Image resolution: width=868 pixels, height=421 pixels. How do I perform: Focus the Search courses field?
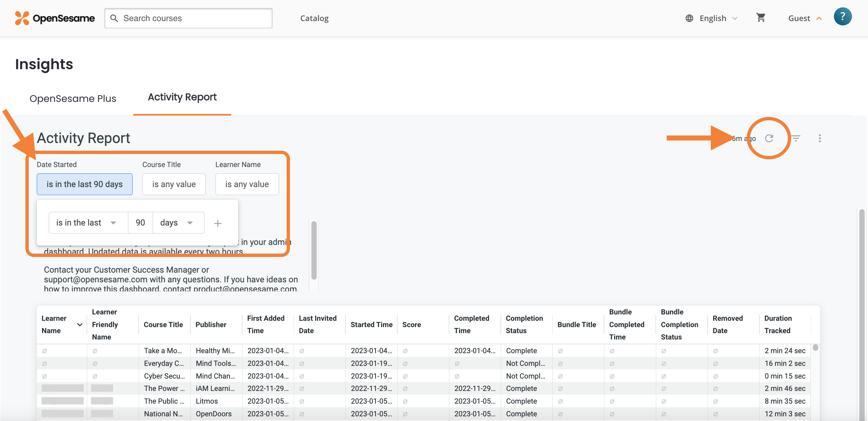pos(188,18)
